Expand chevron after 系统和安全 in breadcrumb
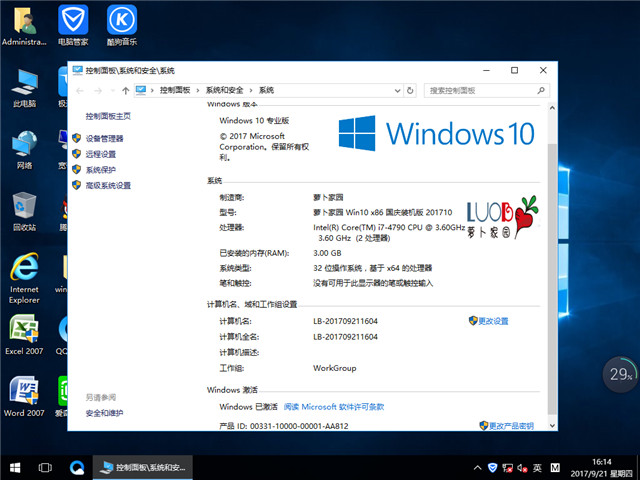 tap(251, 91)
